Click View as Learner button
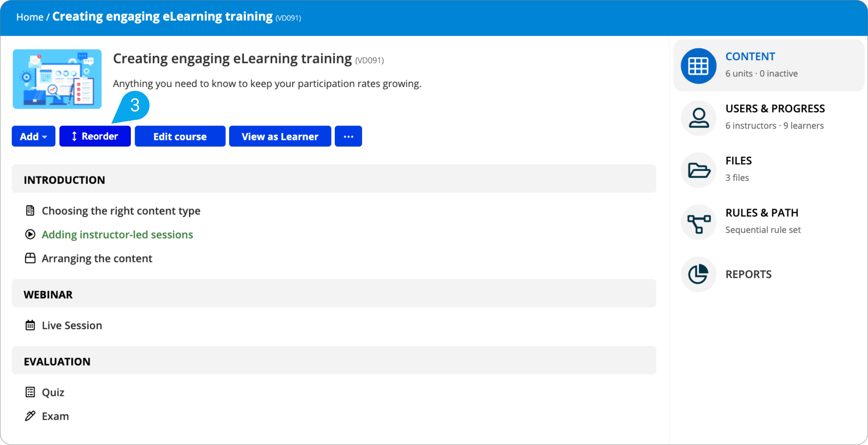Screen dimensions: 868x445 280,136
